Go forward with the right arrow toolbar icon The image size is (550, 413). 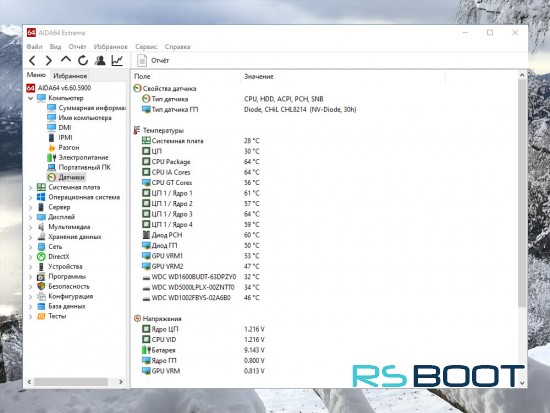[x=49, y=61]
